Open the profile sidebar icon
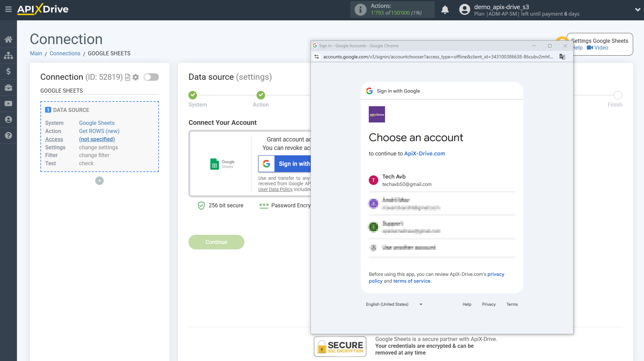The width and height of the screenshot is (644, 361). tap(8, 119)
